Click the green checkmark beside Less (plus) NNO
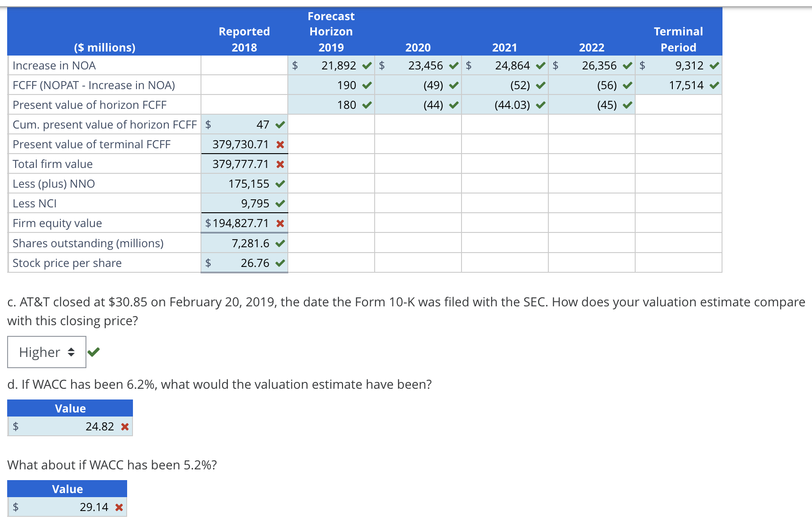 point(280,184)
